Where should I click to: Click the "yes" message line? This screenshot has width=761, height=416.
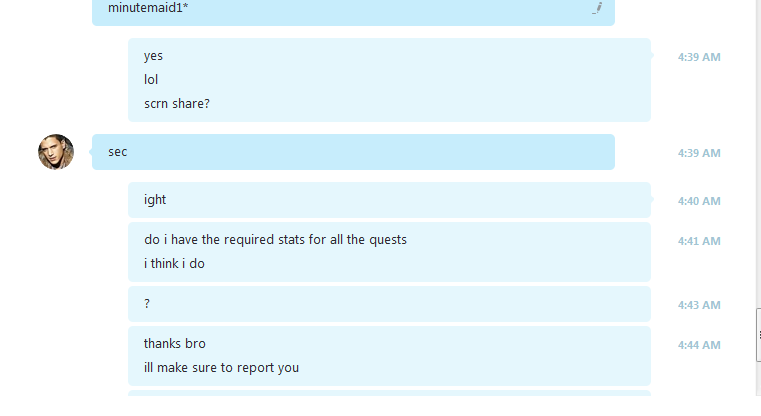(x=153, y=56)
